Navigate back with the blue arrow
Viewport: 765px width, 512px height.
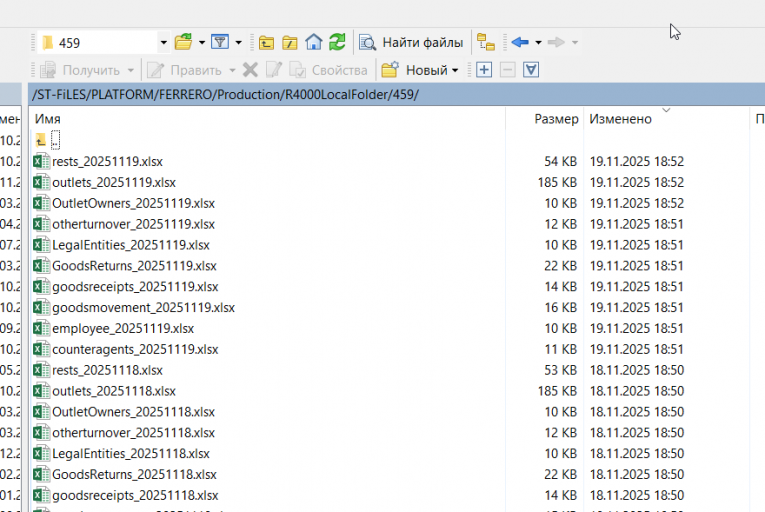tap(520, 42)
